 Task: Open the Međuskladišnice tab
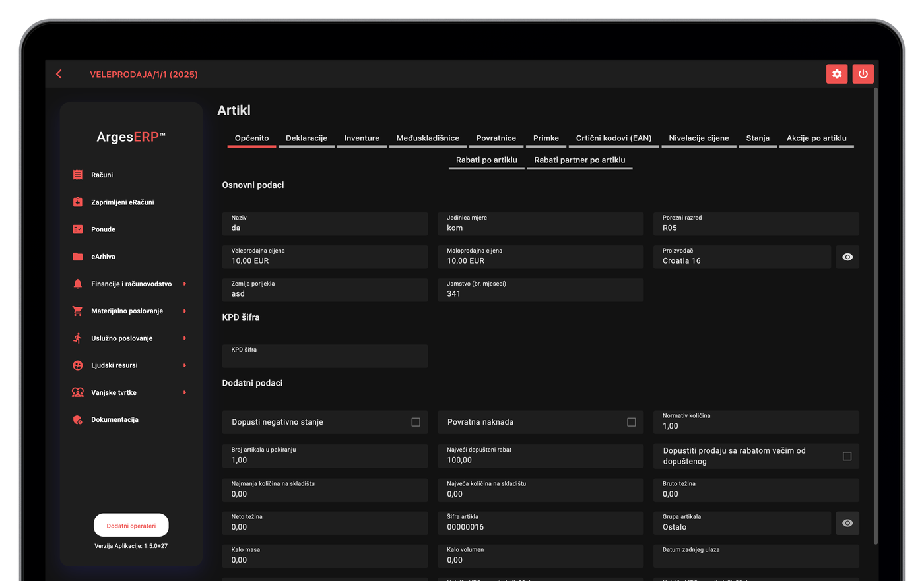428,138
